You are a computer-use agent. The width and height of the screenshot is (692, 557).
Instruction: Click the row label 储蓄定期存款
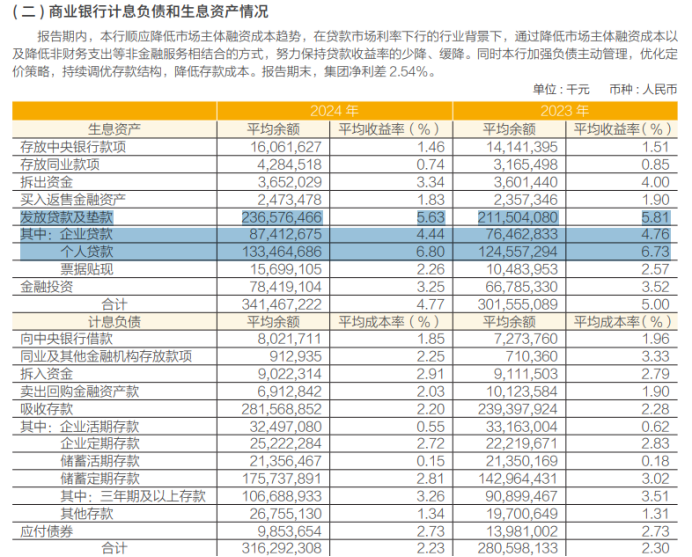click(x=100, y=479)
